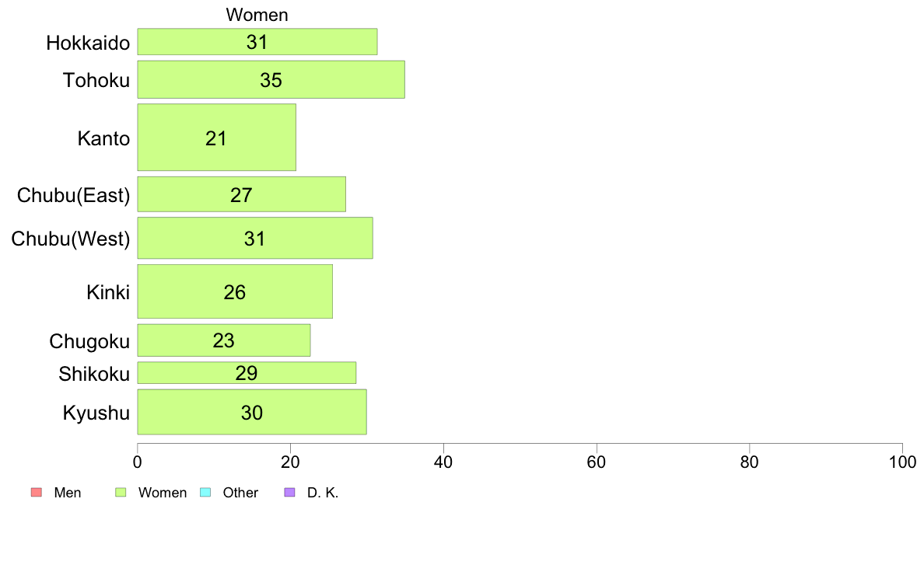Click the D. K. legend label text
This screenshot has height=572, width=924.
(x=323, y=493)
